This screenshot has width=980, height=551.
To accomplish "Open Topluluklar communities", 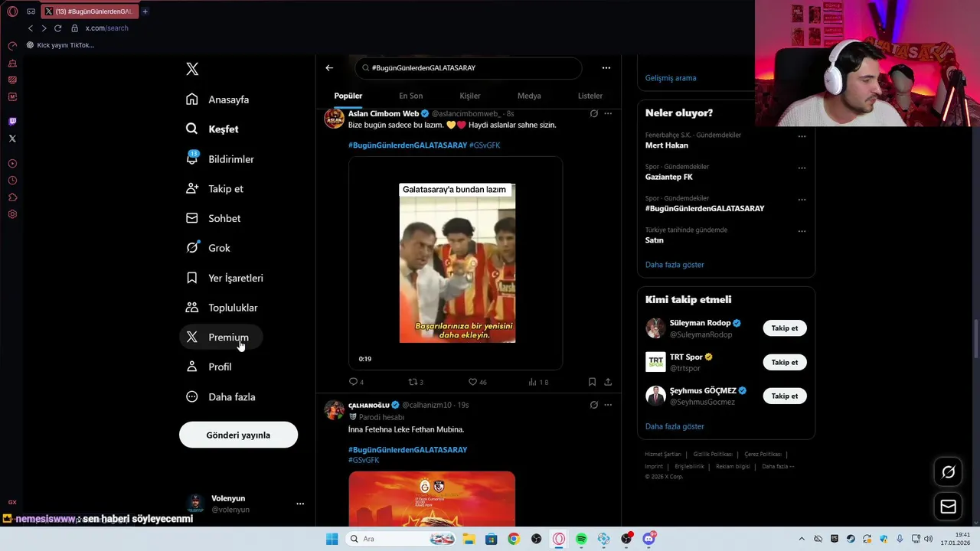I will 222,308.
